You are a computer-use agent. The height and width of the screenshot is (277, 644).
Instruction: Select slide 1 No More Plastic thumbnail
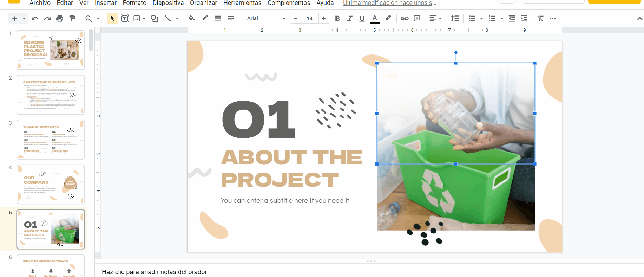coord(51,50)
